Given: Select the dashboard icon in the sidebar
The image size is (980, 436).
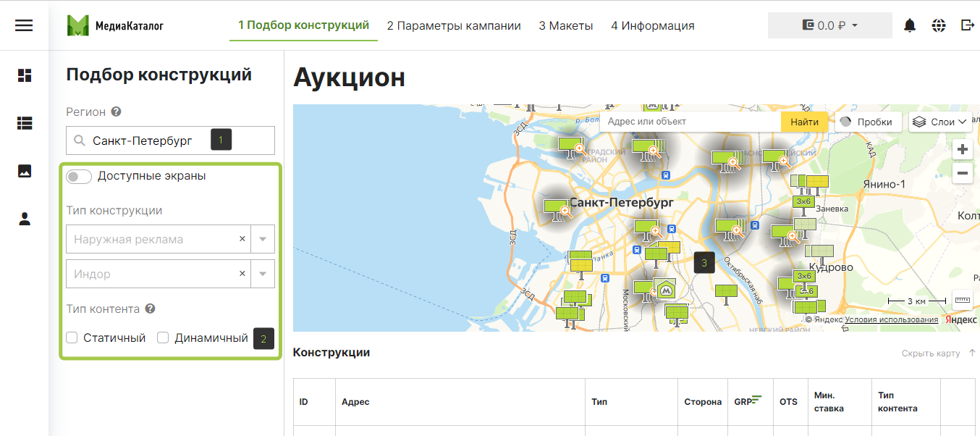Looking at the screenshot, I should click(24, 75).
